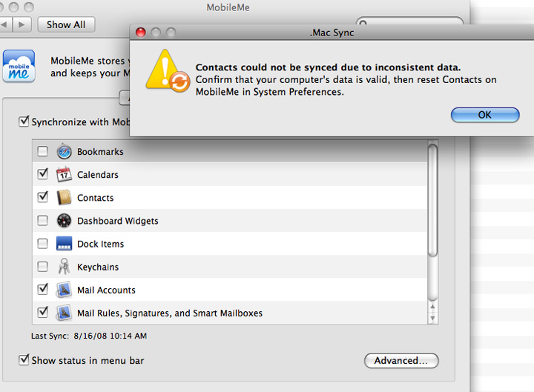Click the sync warning triangle icon
Viewport: 534px width, 392px height.
pos(168,71)
